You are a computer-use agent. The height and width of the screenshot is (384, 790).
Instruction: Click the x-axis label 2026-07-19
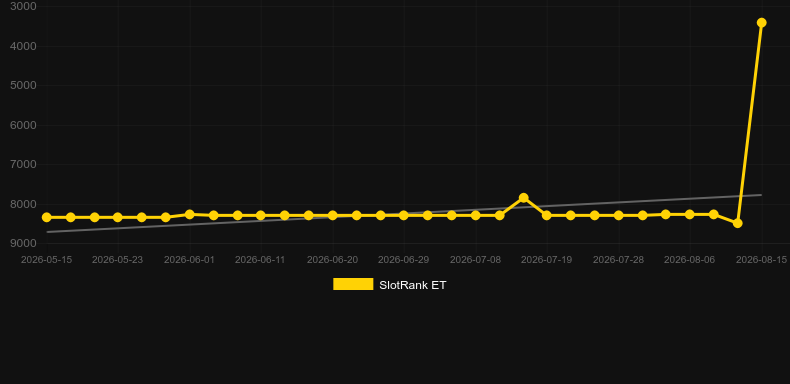point(547,260)
